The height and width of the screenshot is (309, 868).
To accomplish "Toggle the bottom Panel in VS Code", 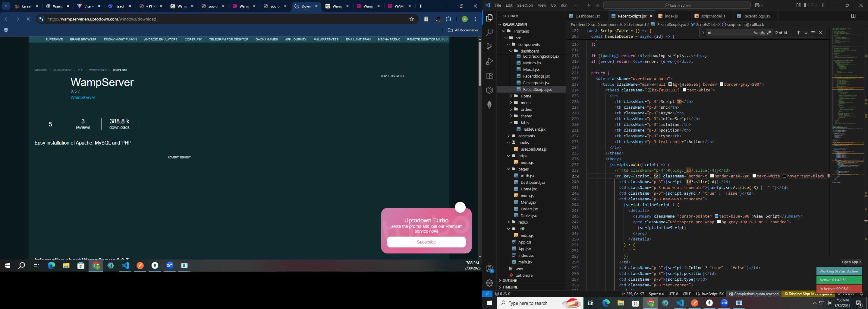I will point(814,5).
